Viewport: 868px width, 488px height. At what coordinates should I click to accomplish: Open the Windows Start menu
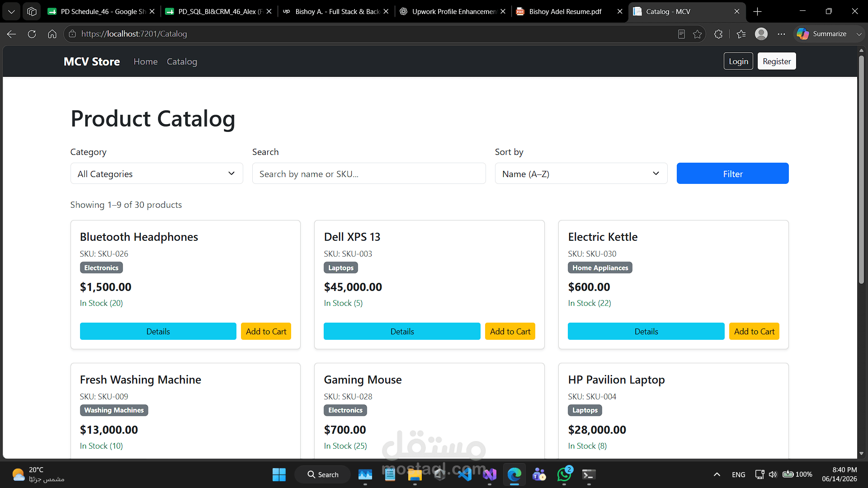279,474
